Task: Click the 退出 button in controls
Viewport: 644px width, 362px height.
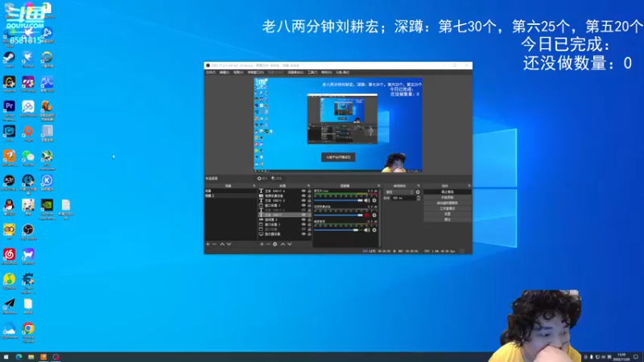Action: [448, 220]
